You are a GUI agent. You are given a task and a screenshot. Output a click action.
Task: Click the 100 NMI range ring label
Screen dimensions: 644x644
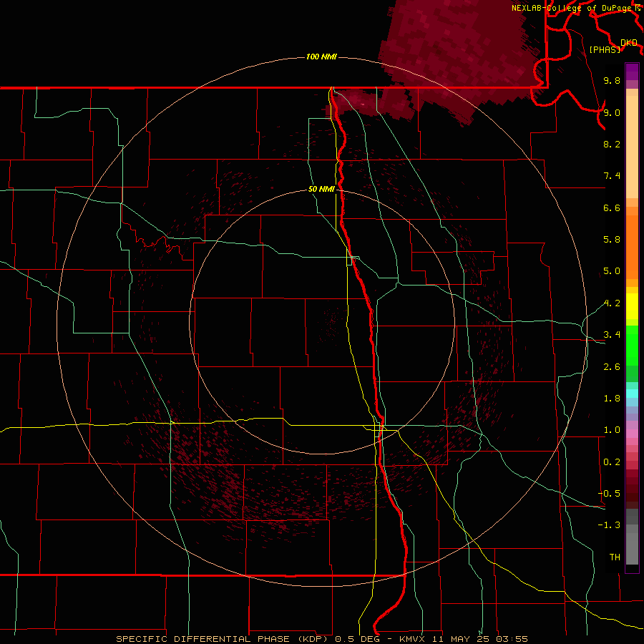click(321, 57)
